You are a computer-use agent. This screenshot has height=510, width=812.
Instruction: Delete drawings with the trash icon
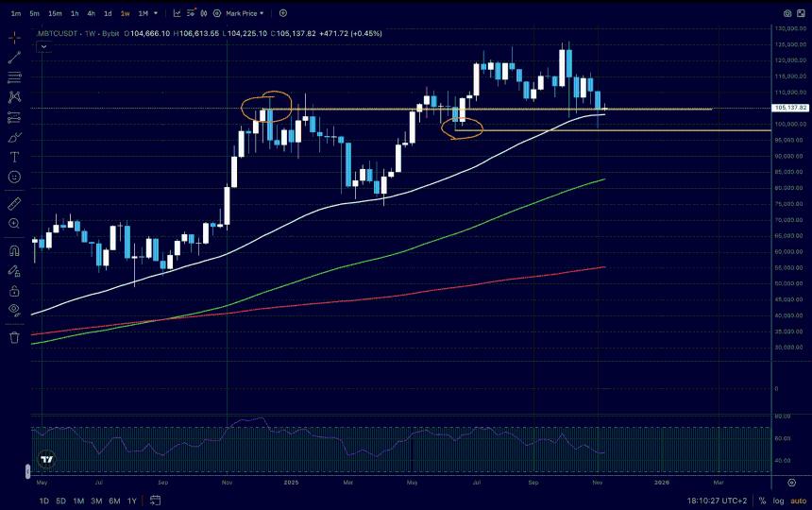coord(14,336)
